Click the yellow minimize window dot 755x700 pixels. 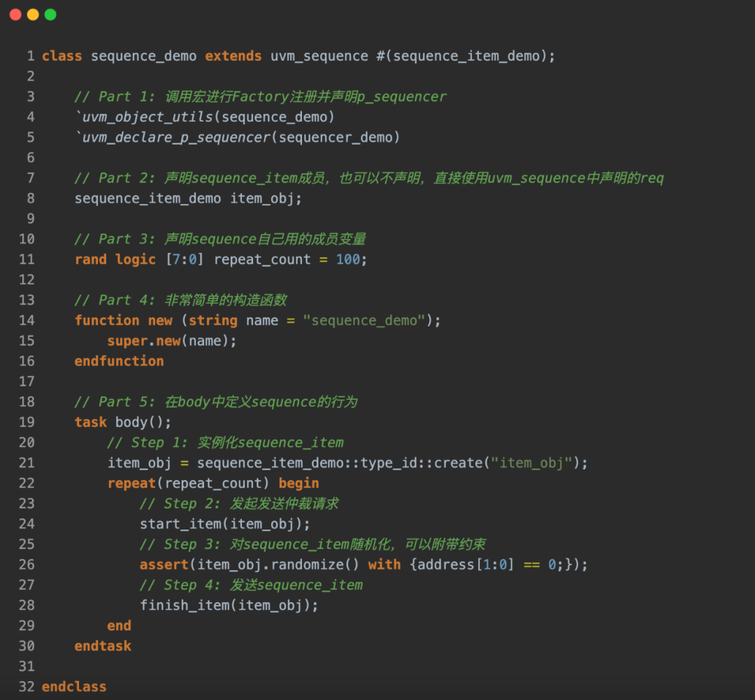33,15
